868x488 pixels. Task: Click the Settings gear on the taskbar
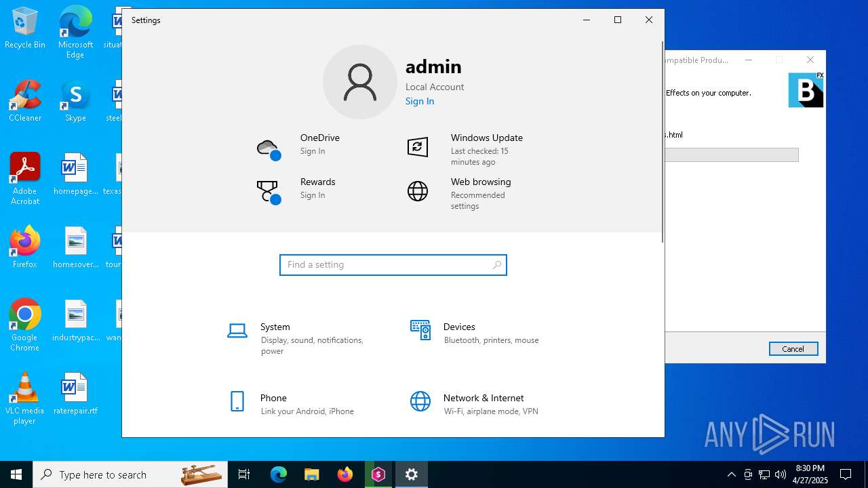[412, 474]
